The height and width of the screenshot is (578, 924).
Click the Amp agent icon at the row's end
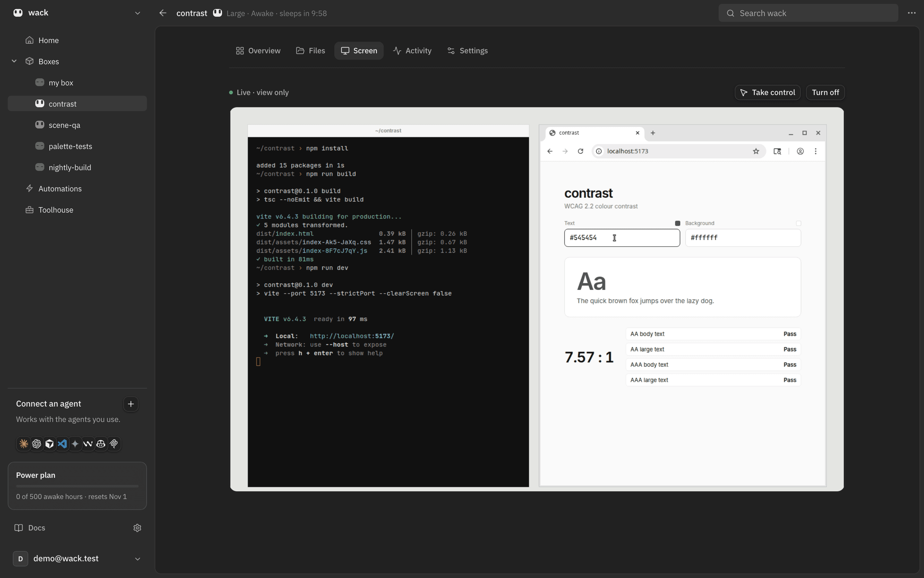coord(114,444)
